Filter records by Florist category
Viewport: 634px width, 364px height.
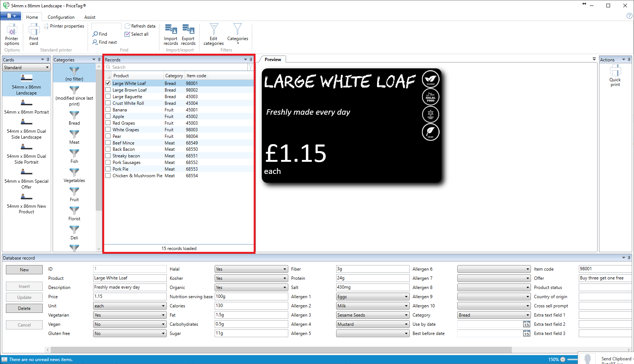coord(74,214)
